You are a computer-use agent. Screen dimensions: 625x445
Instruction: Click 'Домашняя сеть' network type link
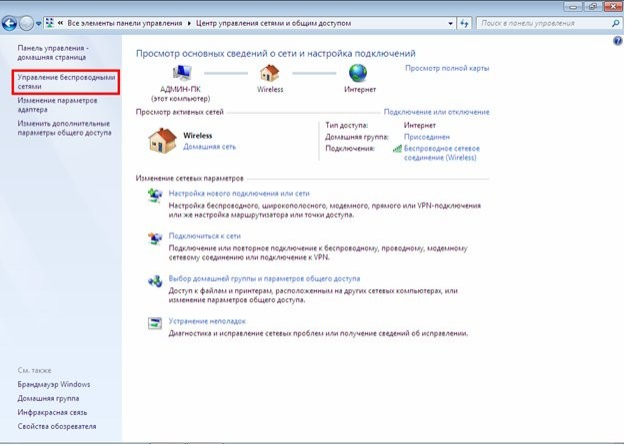[x=209, y=147]
